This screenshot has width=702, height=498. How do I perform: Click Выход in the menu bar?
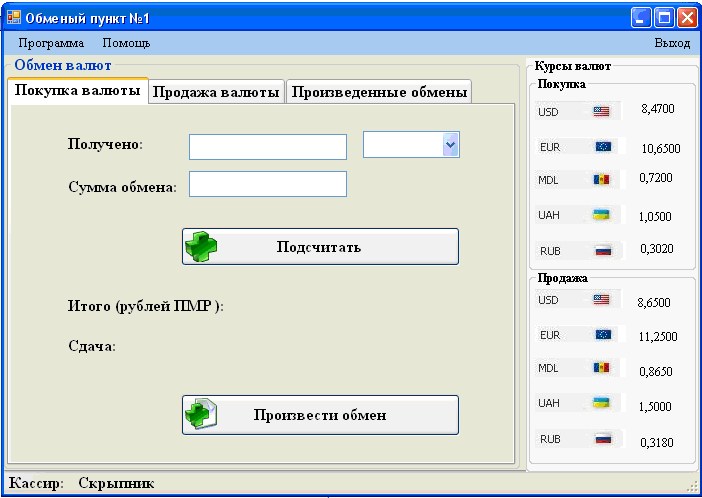click(x=672, y=43)
